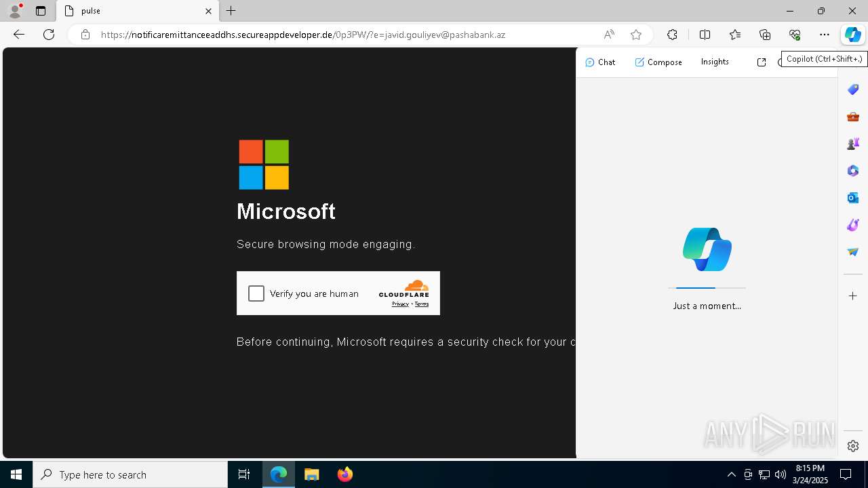Toggle the Copilot sidebar button
Image resolution: width=868 pixels, height=488 pixels.
(853, 35)
